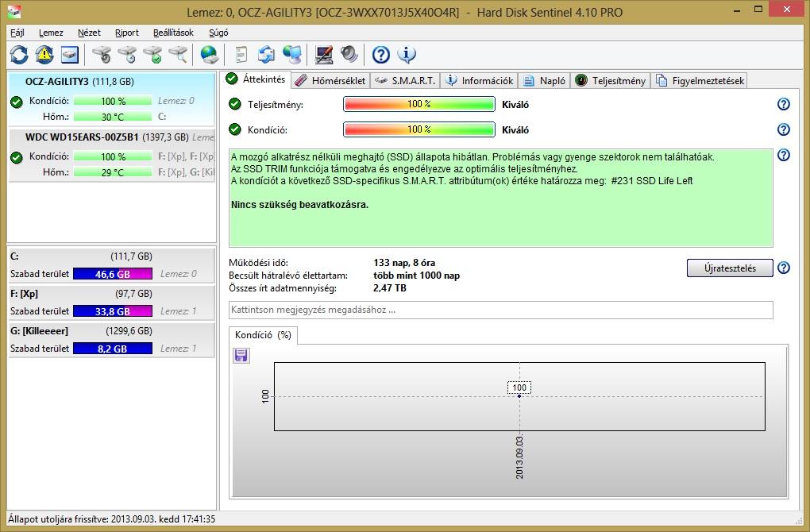Screen dimensions: 810x532
Task: Click the disk with stethoscope test icon
Action: click(x=102, y=55)
